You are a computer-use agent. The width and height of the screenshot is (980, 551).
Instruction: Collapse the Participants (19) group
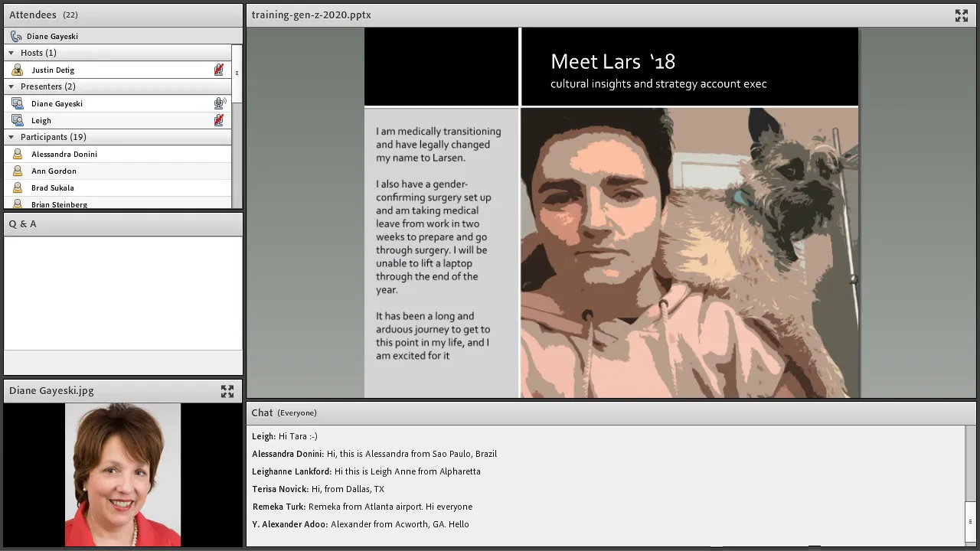pyautogui.click(x=11, y=137)
